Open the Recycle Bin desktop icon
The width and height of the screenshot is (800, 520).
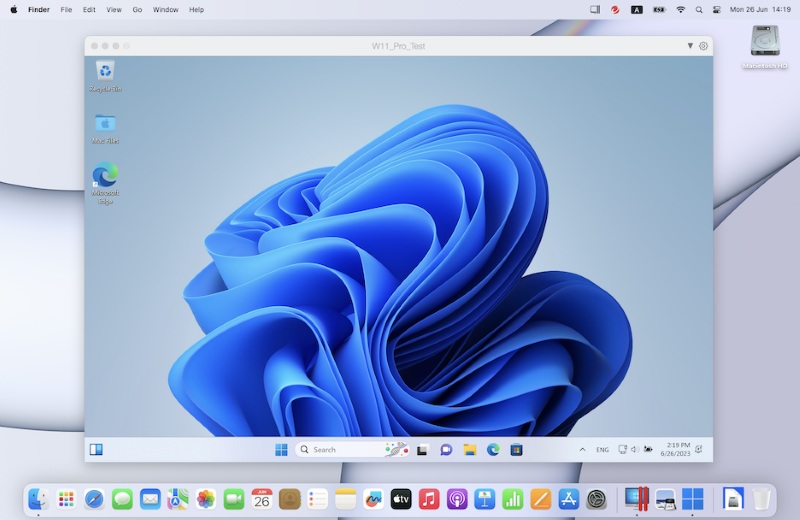point(105,76)
